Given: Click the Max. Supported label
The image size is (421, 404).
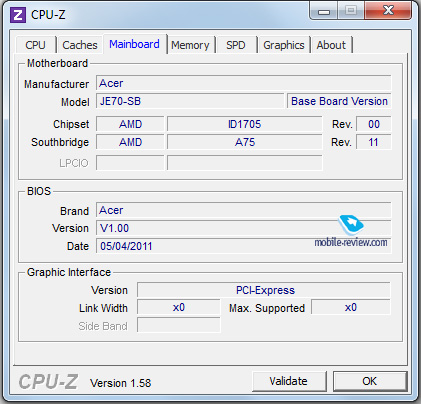Looking at the screenshot, I should pyautogui.click(x=267, y=308).
